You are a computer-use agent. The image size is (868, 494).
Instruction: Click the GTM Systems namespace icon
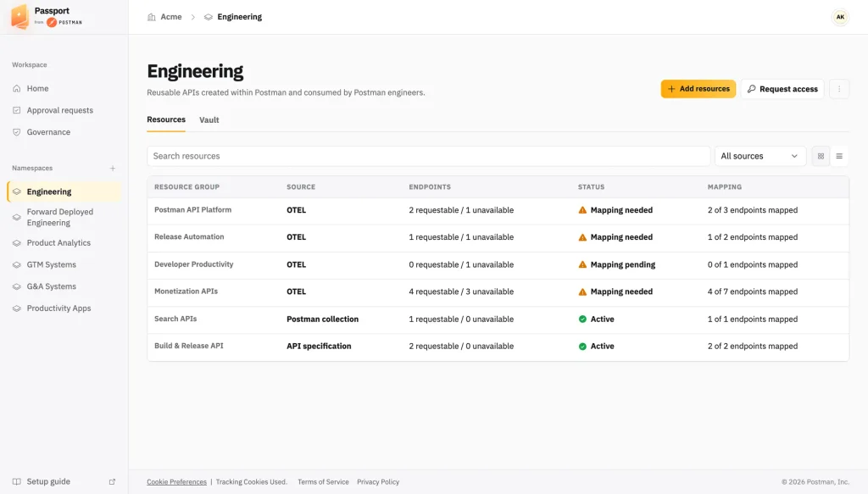click(17, 264)
